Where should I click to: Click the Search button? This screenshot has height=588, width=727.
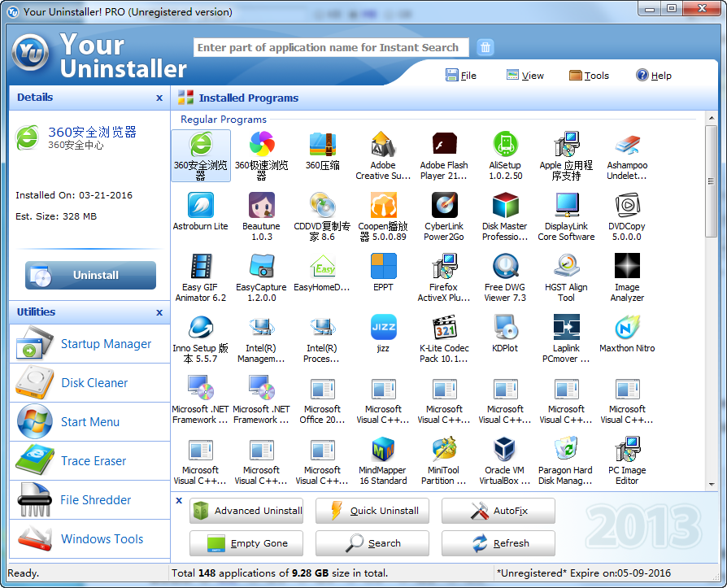tap(372, 543)
